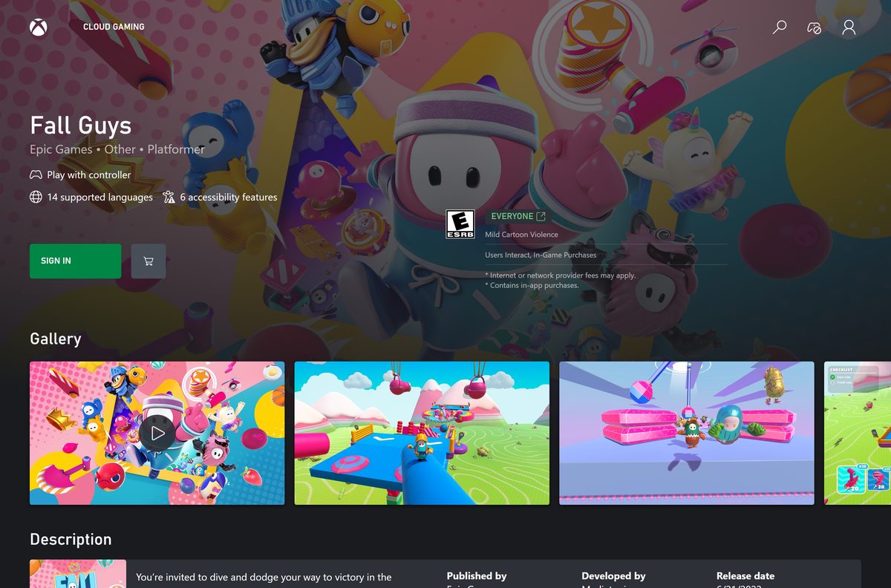This screenshot has width=891, height=588.
Task: Click the ESRB E rating badge
Action: click(460, 223)
